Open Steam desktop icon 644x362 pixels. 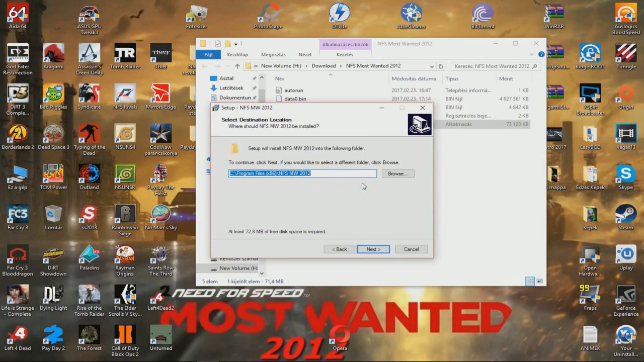626,218
